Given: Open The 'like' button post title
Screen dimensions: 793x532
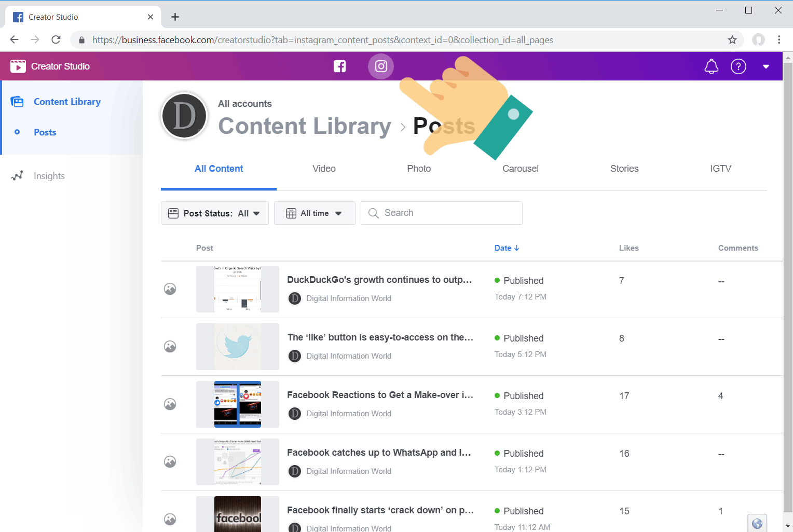Looking at the screenshot, I should tap(380, 337).
